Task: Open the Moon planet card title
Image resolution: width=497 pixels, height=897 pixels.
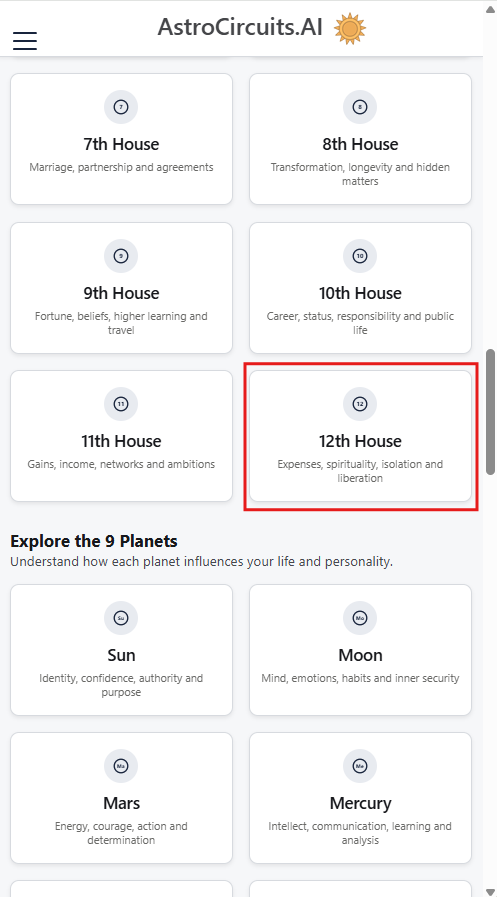Action: (x=360, y=654)
